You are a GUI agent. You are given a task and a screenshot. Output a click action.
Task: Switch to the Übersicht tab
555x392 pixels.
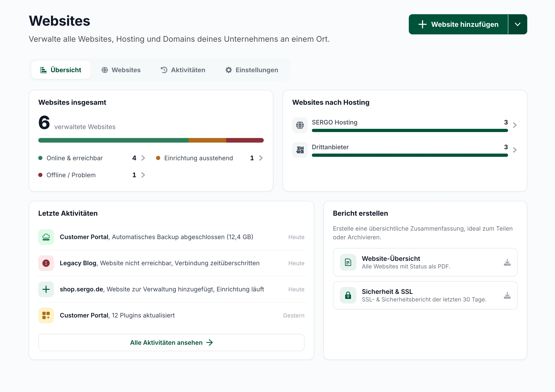coord(61,70)
